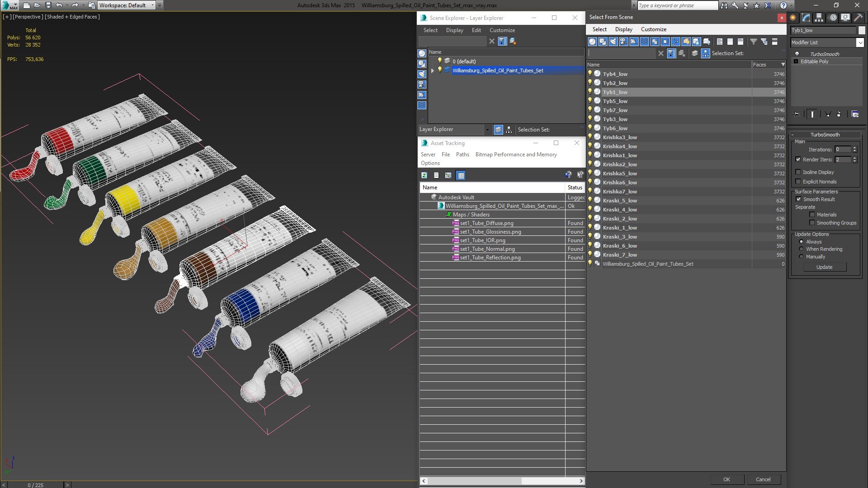Open the Motion command panel tab

(832, 18)
